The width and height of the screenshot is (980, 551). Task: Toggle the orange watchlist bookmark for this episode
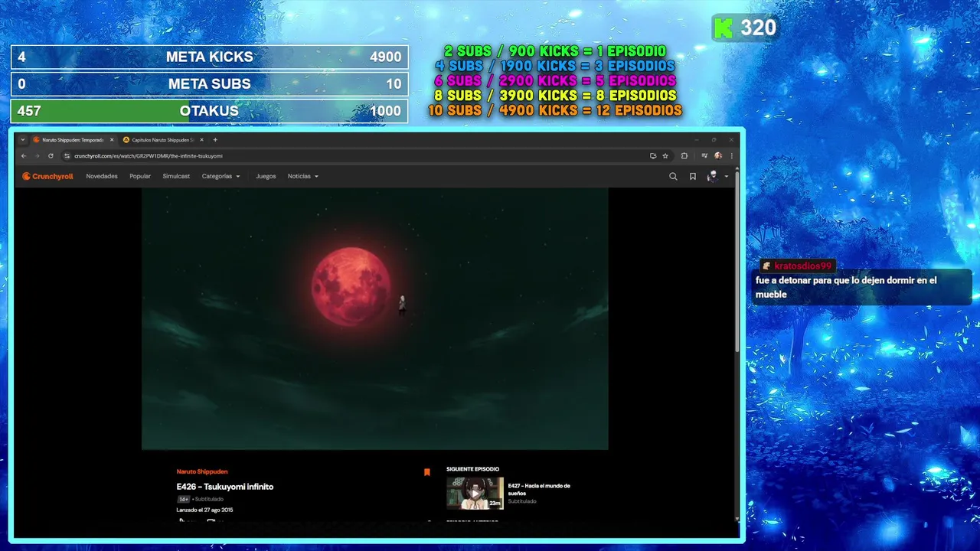point(427,472)
